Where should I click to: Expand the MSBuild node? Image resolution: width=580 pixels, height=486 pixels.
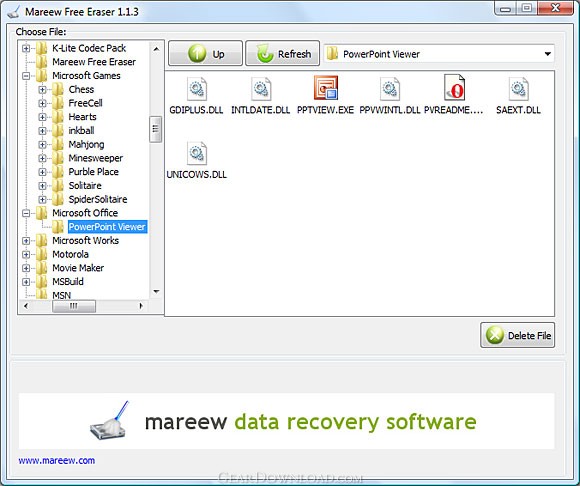[26, 281]
